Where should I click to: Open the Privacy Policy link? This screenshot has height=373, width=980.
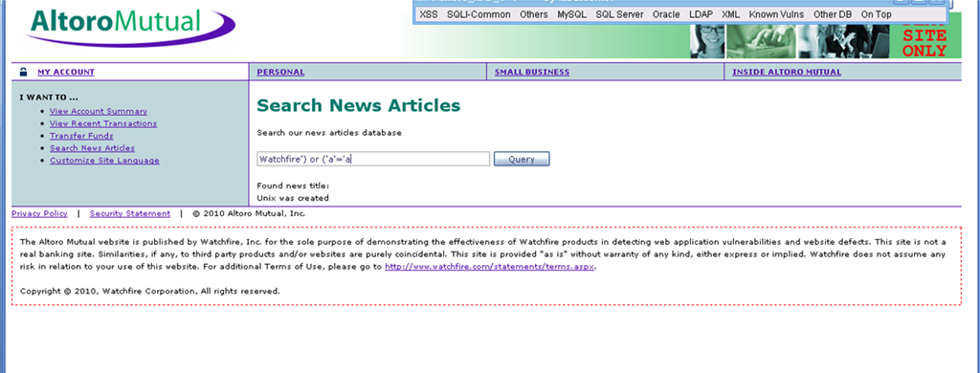[39, 213]
